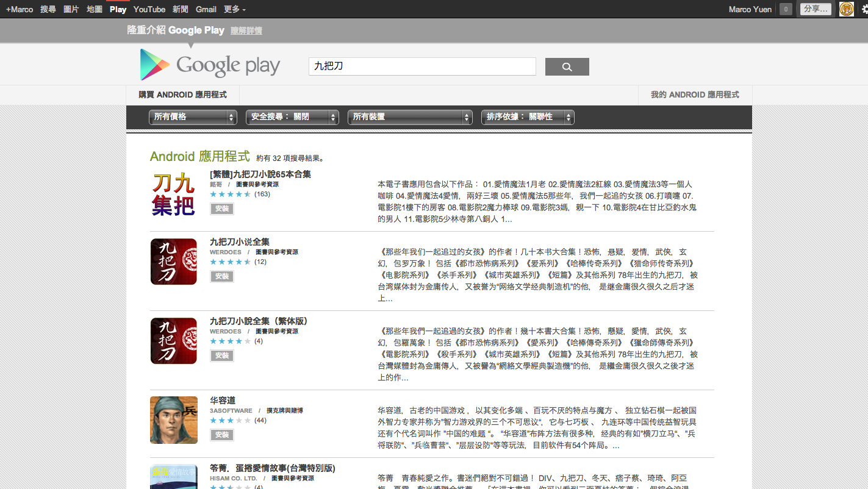Viewport: 868px width, 489px height.
Task: Open developer link 3ASOFTWARE
Action: pyautogui.click(x=231, y=410)
